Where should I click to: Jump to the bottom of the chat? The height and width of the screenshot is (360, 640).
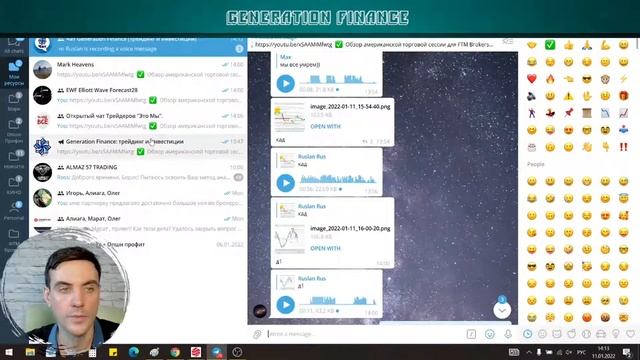502,311
